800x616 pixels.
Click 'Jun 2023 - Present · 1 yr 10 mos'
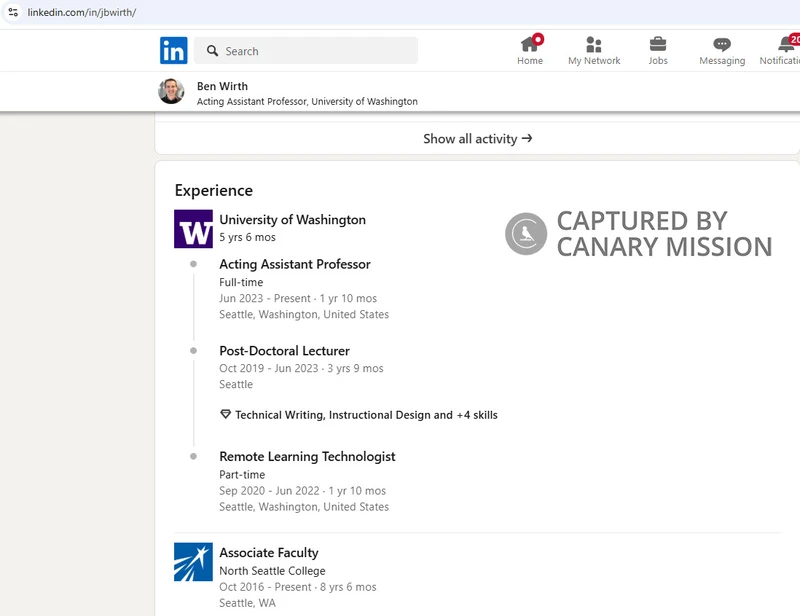[298, 298]
